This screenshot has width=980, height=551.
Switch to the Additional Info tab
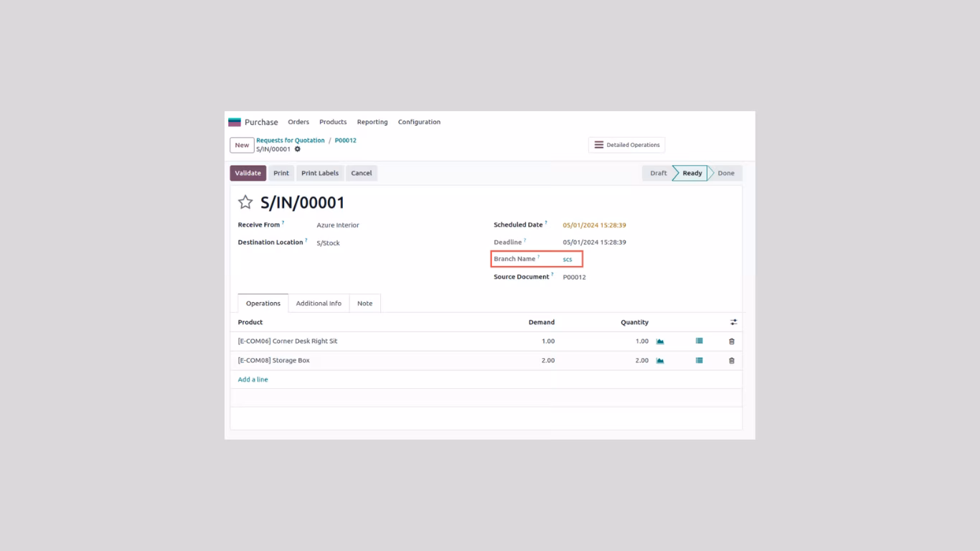[x=319, y=303]
